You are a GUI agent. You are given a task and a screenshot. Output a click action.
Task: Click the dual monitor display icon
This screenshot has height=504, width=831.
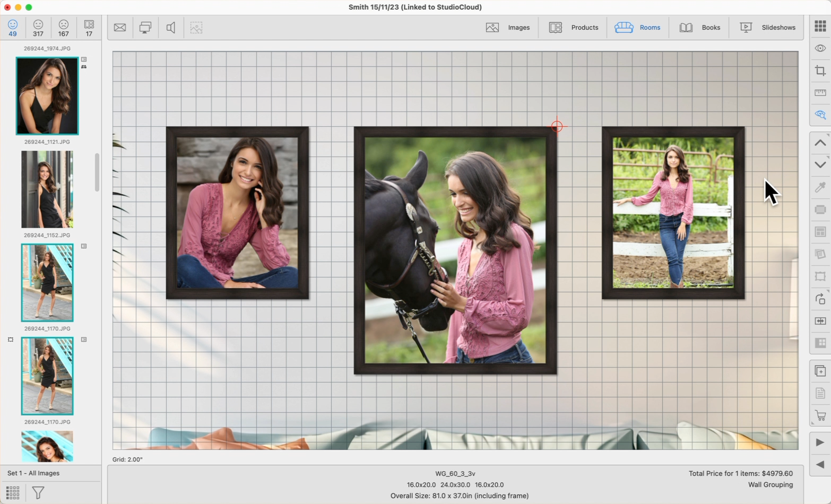click(145, 28)
